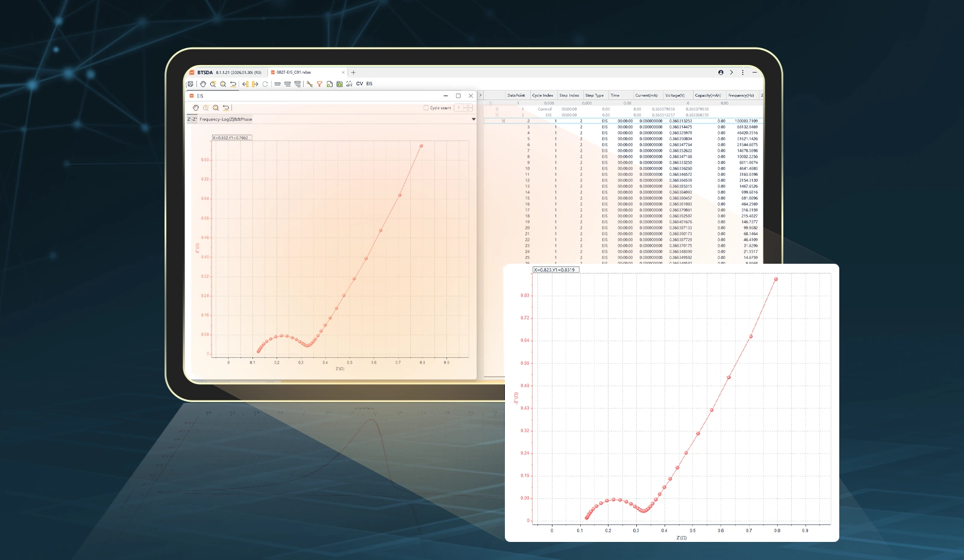Open the EIS tool in main toolbar
The image size is (964, 560).
pos(369,84)
